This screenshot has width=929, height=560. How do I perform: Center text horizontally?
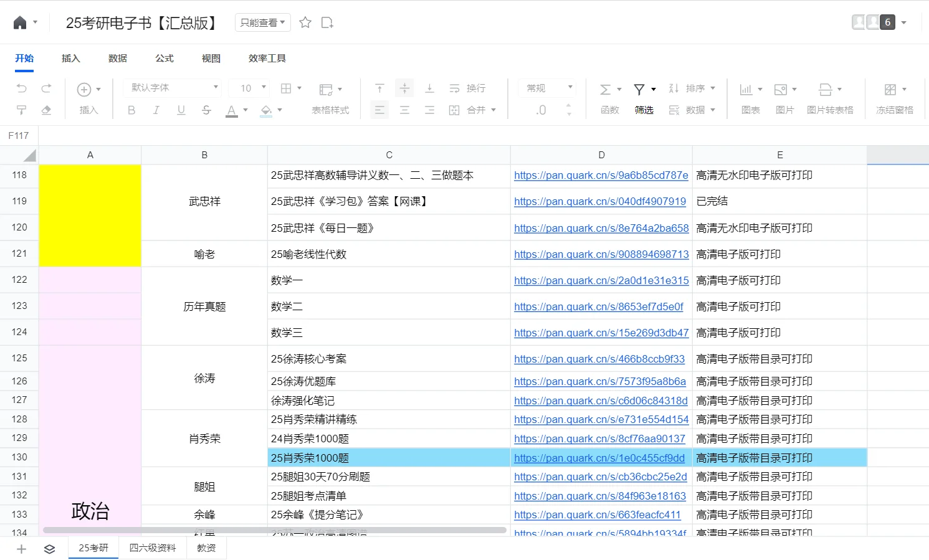404,110
